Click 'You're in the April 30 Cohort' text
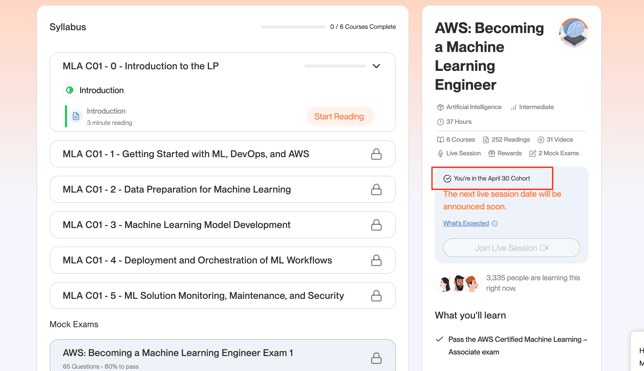 492,178
